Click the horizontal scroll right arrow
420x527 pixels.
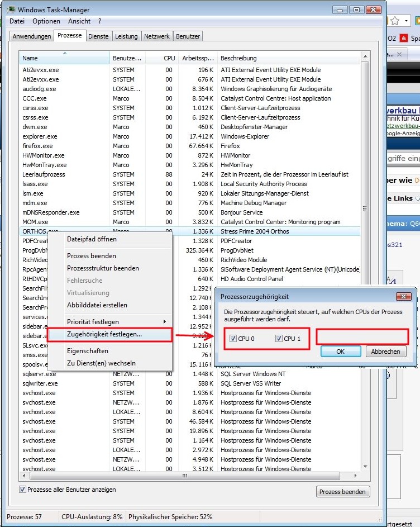coord(355,476)
